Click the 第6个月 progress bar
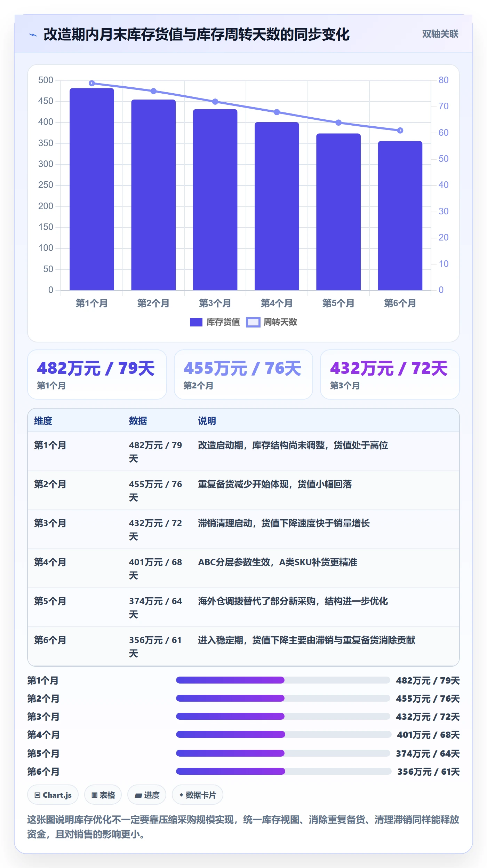 pos(284,771)
